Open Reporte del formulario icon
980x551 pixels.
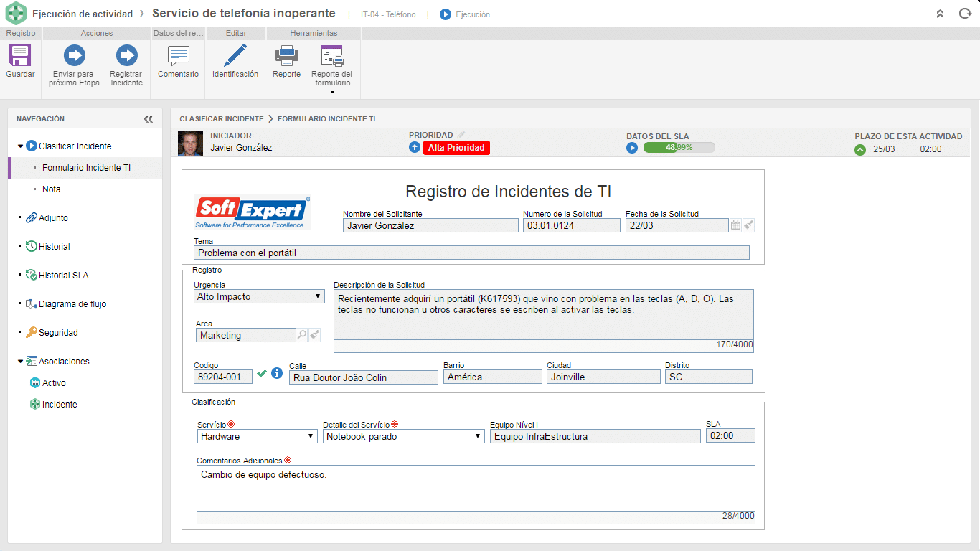pos(332,55)
